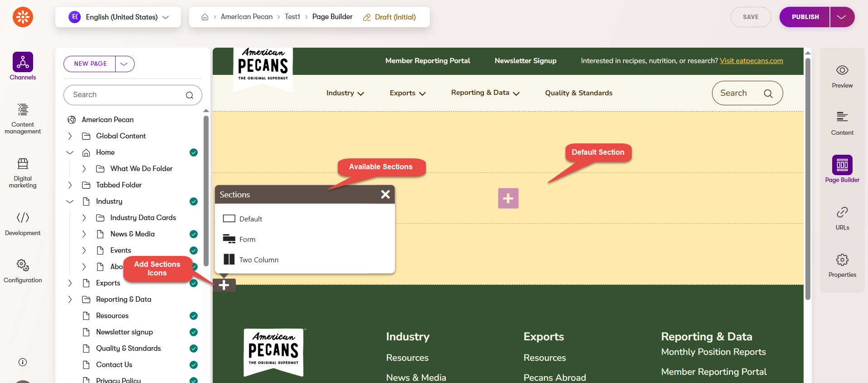Click published status checkmark next to Resources

(x=194, y=316)
